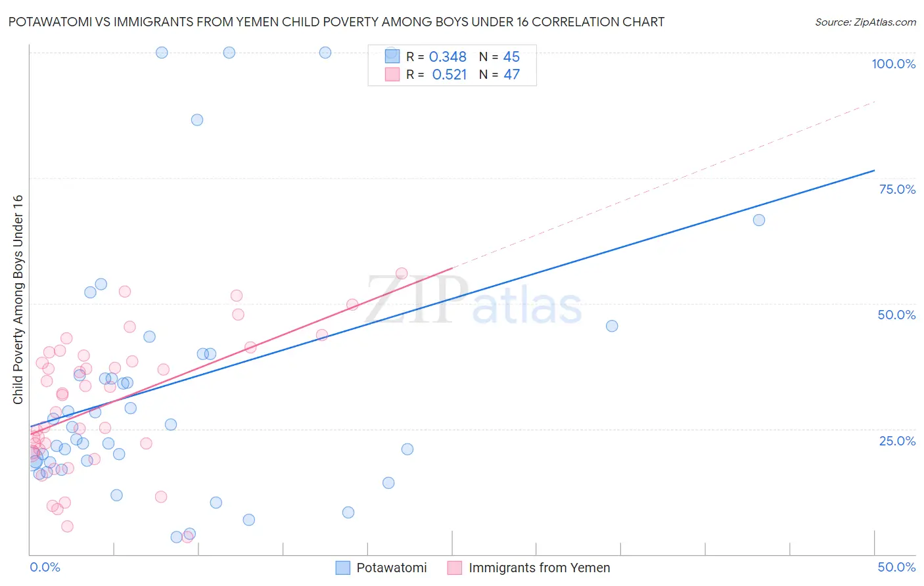Image resolution: width=924 pixels, height=586 pixels.
Task: Click the 25.0% y-axis label
Action: pos(897,441)
